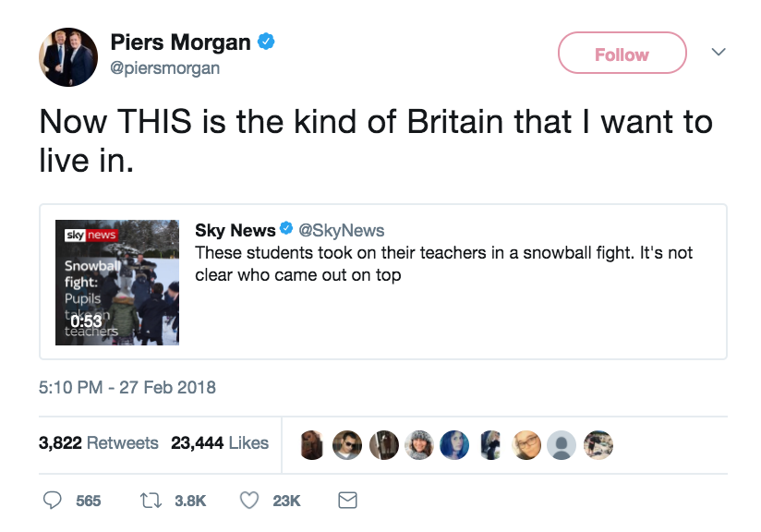Send tweet via direct message envelope icon

point(347,501)
